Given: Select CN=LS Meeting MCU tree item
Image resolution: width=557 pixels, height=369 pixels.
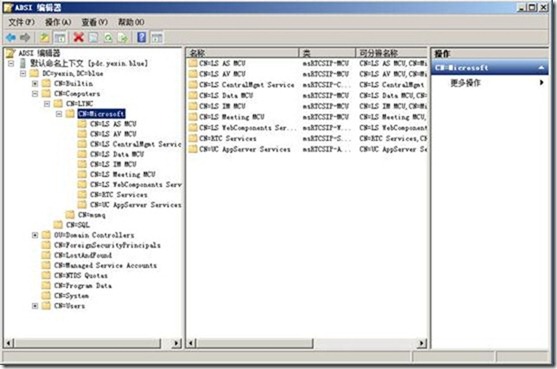Looking at the screenshot, I should tap(123, 174).
